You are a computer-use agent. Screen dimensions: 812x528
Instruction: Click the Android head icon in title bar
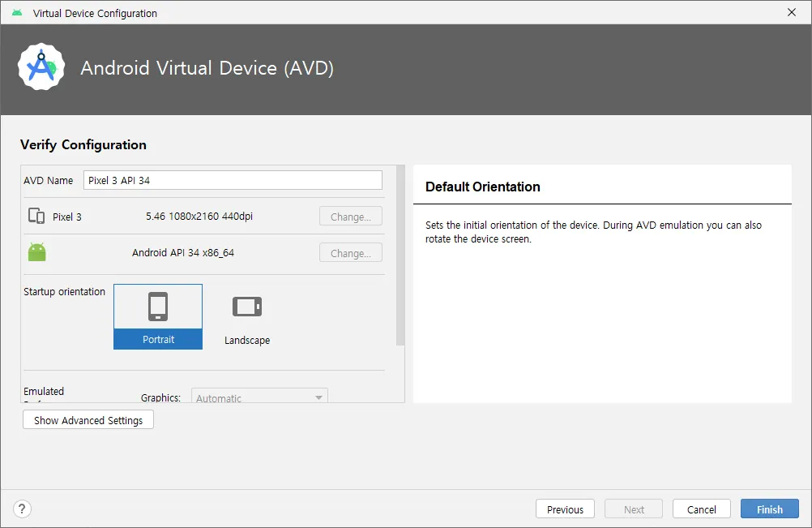point(17,12)
